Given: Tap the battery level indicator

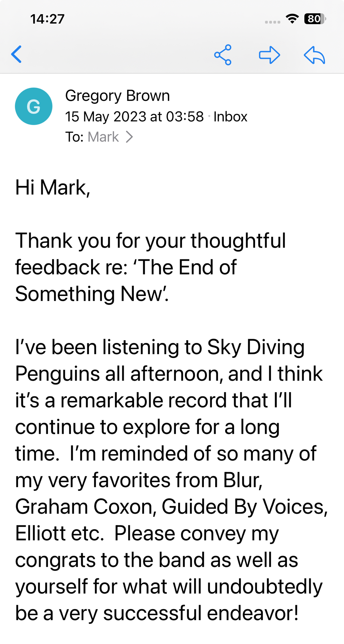Looking at the screenshot, I should click(315, 19).
